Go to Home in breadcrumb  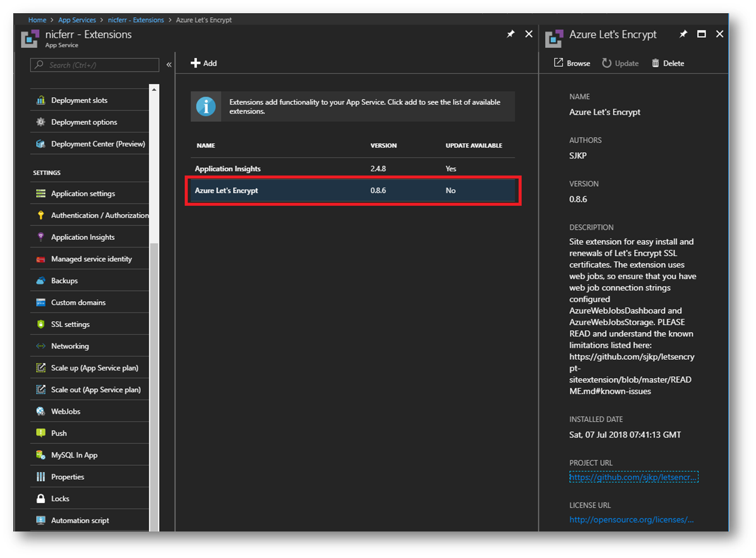(x=37, y=20)
